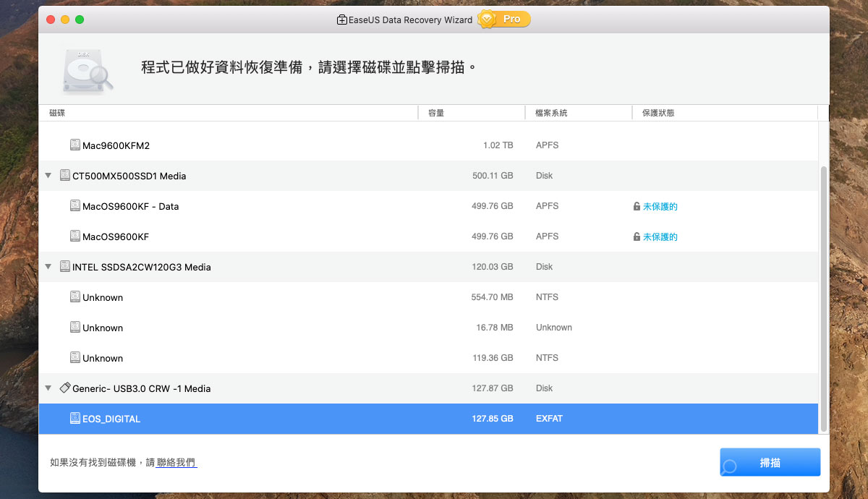Open the 聯絡我們 contact link
Image resolution: width=868 pixels, height=499 pixels.
(176, 463)
